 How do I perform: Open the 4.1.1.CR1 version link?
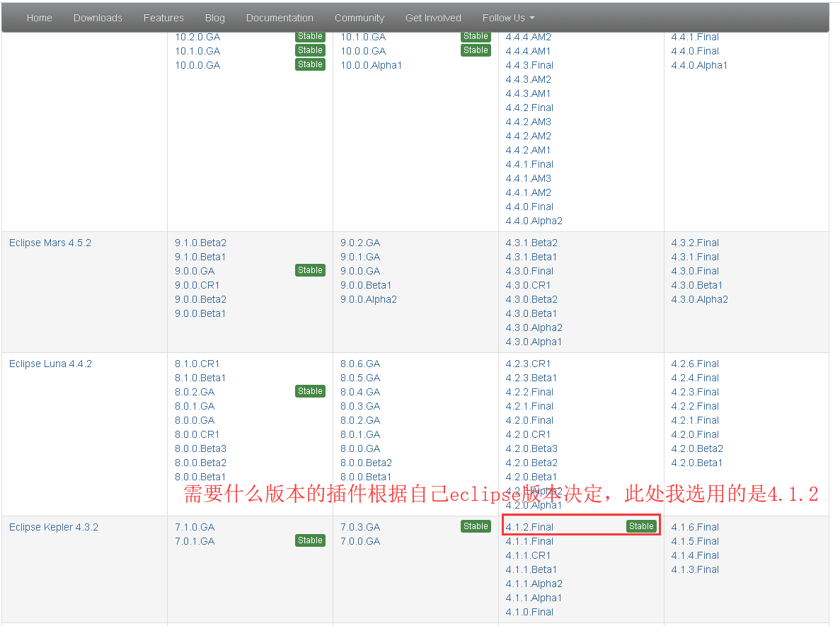[x=528, y=555]
